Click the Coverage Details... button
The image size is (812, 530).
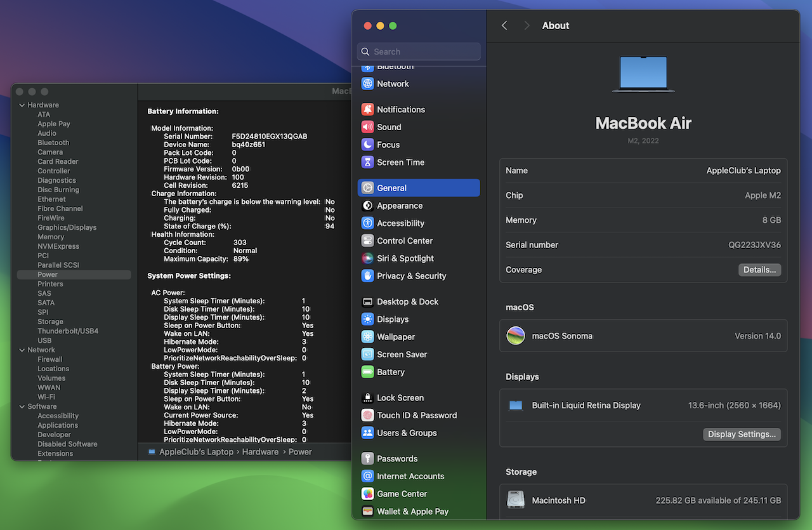point(759,270)
